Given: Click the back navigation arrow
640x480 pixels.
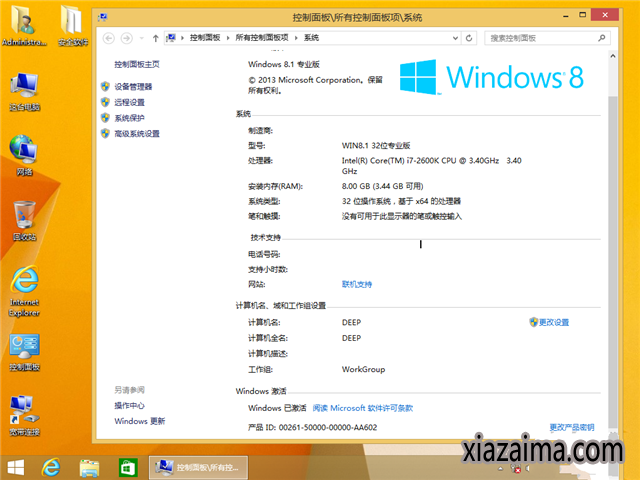Looking at the screenshot, I should (x=109, y=38).
